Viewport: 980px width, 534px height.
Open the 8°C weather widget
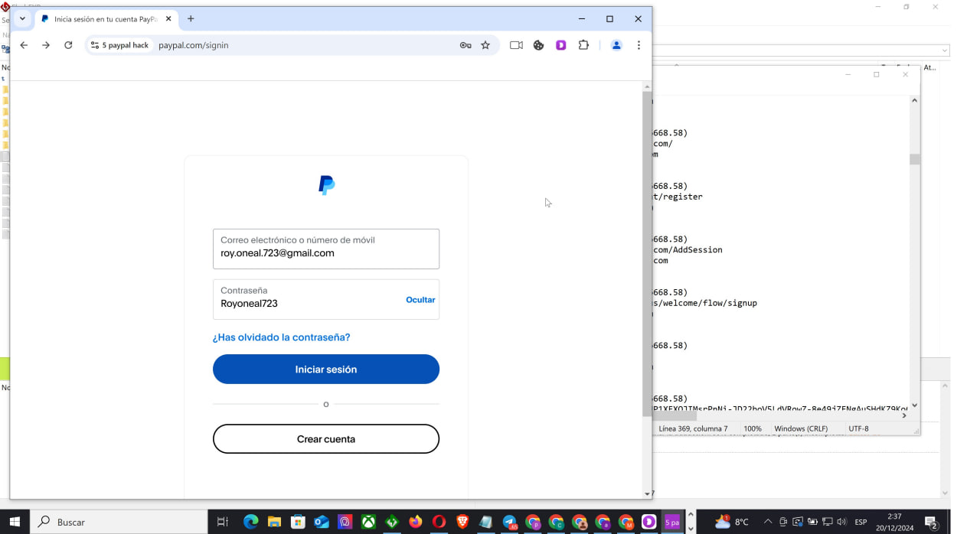pos(732,522)
